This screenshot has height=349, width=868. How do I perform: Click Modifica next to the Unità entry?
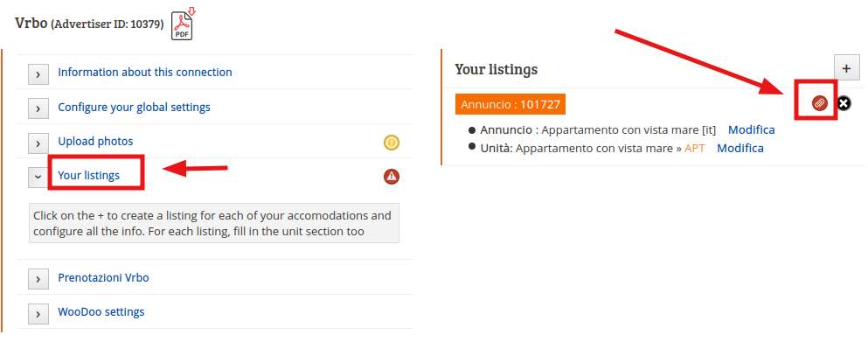point(740,148)
